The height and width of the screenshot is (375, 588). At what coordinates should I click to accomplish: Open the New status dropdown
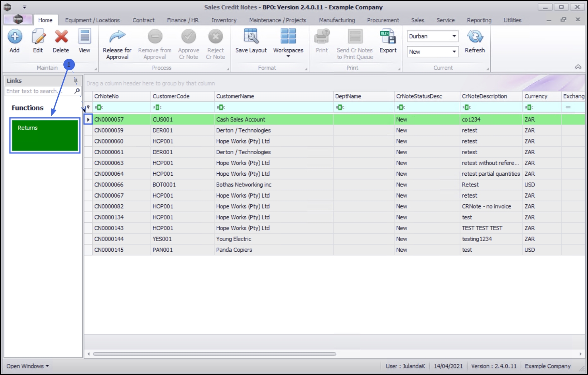pyautogui.click(x=454, y=52)
